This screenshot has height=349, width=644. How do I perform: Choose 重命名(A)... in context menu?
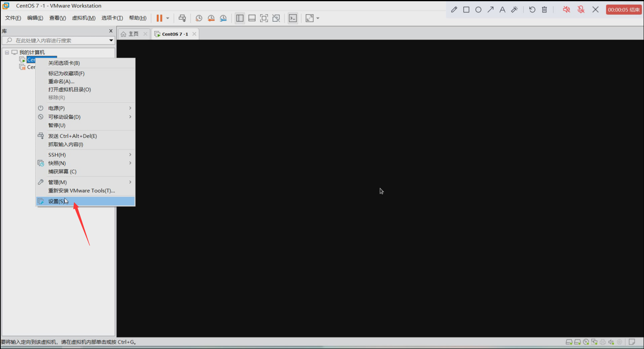(x=85, y=82)
